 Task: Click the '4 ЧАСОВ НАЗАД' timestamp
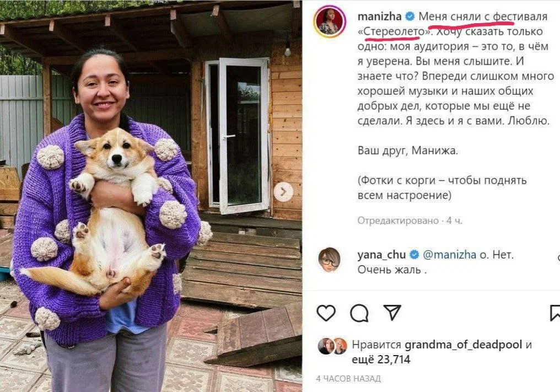pyautogui.click(x=348, y=378)
